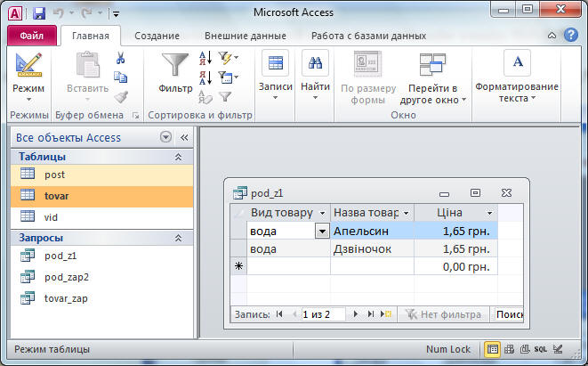Screen dimensions: 588x366
Task: Switch to SQL view in status bar
Action: point(540,349)
